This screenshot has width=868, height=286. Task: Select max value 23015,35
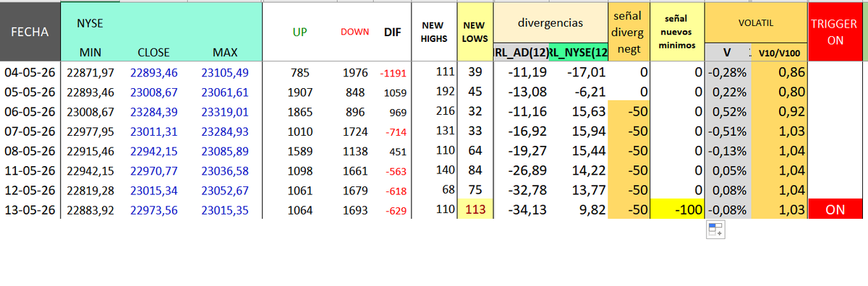pos(225,210)
